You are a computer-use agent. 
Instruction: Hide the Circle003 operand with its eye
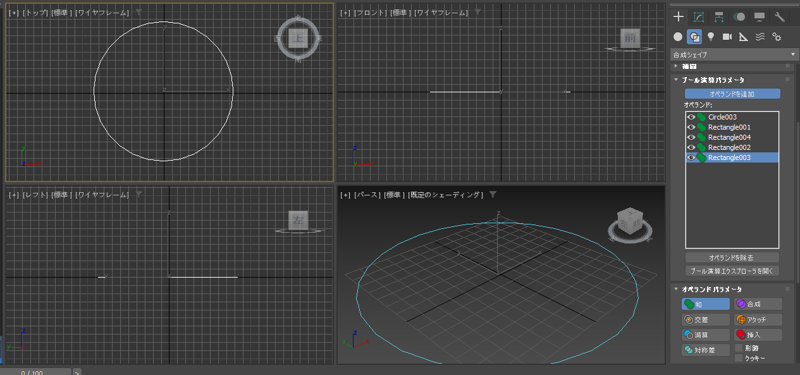pos(691,117)
